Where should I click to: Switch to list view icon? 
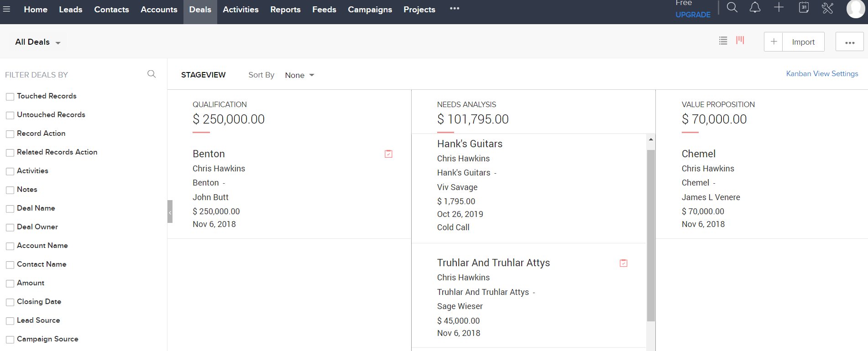pyautogui.click(x=723, y=41)
